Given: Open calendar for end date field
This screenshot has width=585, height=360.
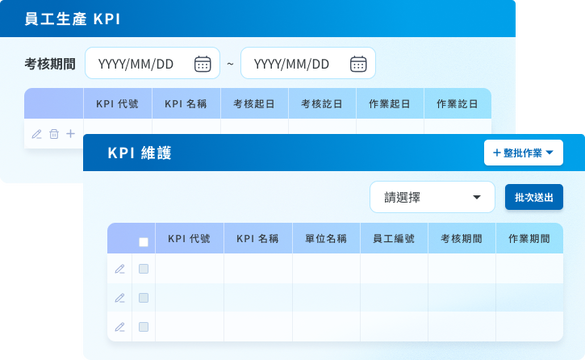Looking at the screenshot, I should tap(358, 64).
